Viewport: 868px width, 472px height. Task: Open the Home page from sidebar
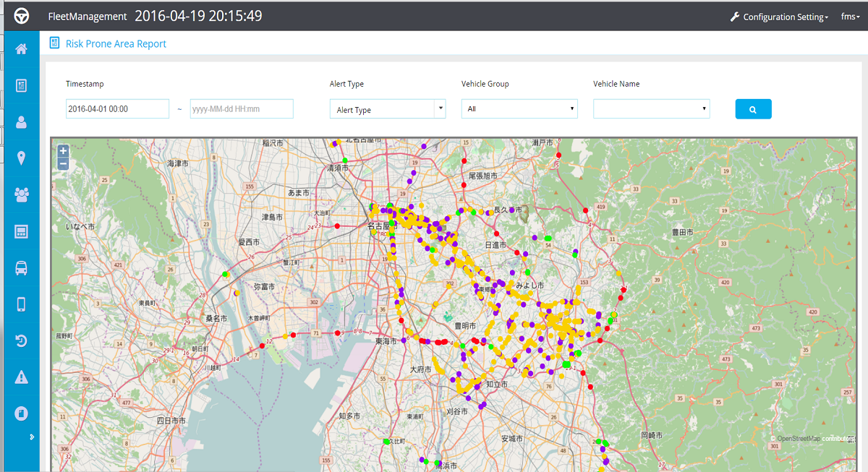(x=21, y=49)
